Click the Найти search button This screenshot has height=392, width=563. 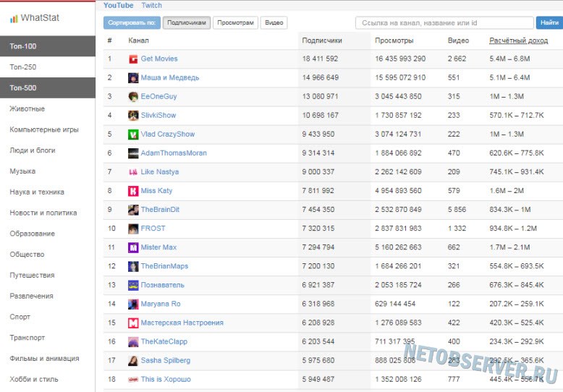(549, 22)
